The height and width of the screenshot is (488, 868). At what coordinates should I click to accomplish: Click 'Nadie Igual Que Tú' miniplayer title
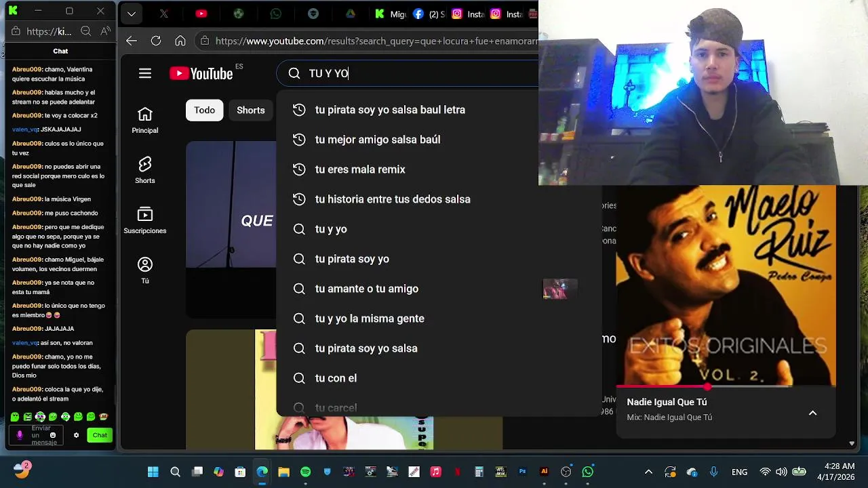click(x=667, y=402)
